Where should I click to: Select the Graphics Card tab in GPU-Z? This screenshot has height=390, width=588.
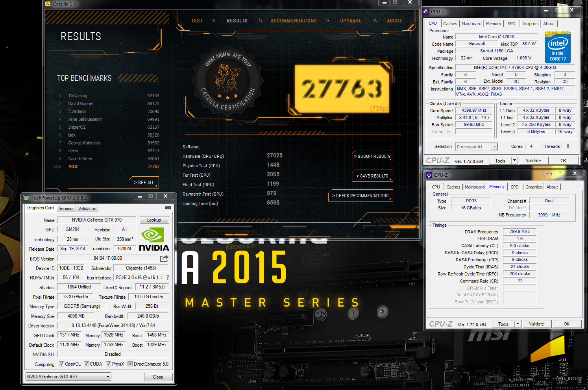[41, 208]
